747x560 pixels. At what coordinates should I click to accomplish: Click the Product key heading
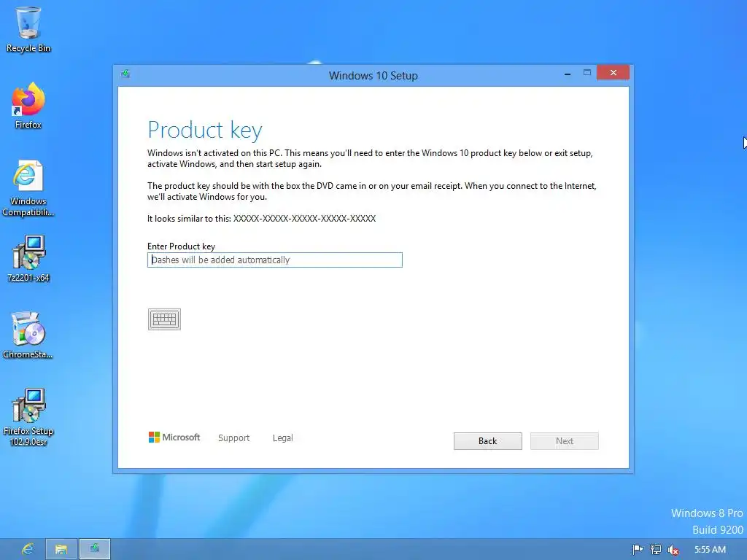[x=205, y=130]
